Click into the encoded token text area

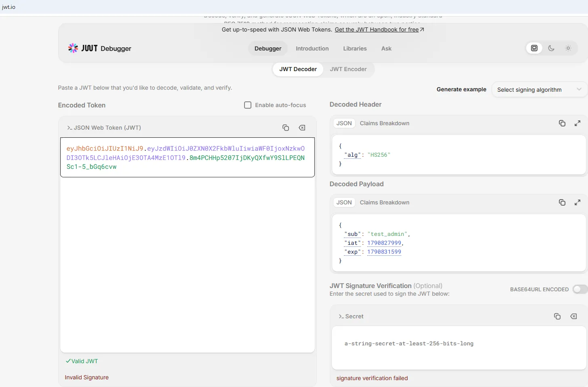pos(188,158)
